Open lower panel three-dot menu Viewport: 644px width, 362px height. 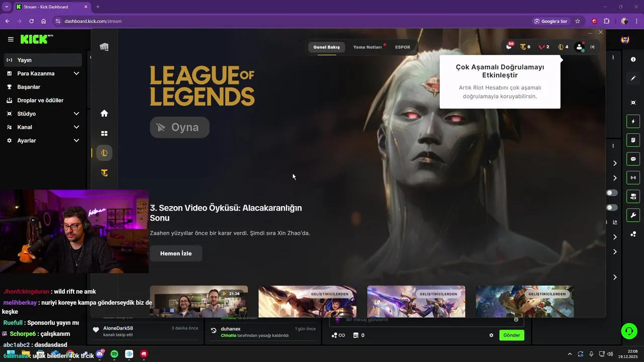point(613,146)
